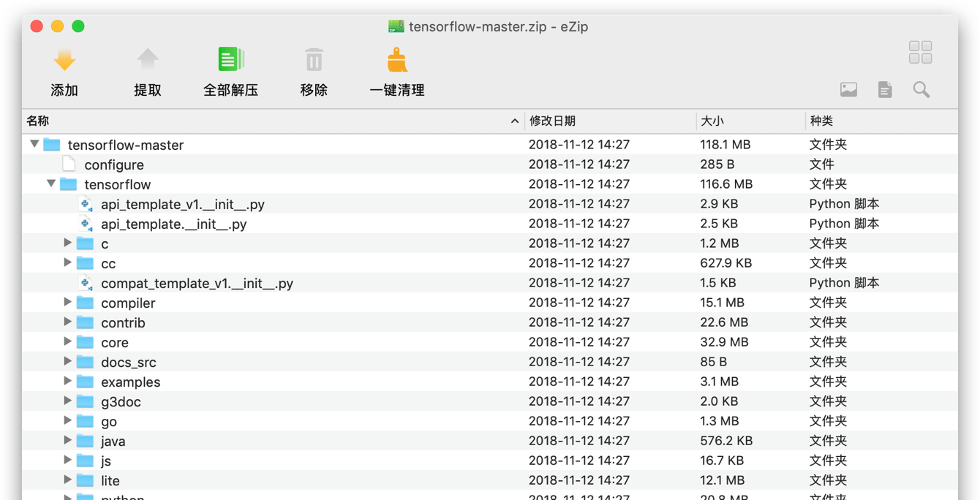Switch to the grid view icon
980x500 pixels.
click(920, 53)
